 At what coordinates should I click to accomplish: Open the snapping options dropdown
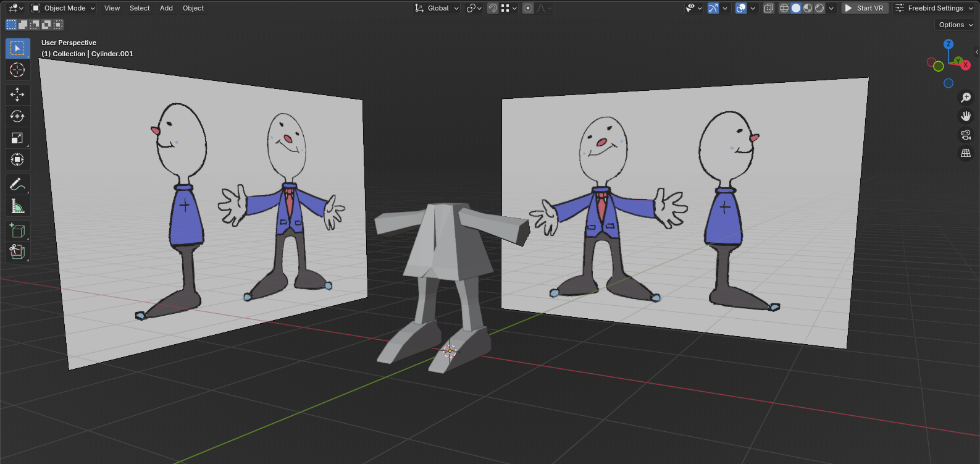coord(510,8)
